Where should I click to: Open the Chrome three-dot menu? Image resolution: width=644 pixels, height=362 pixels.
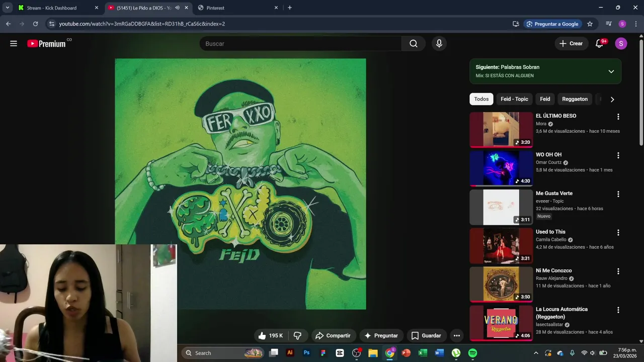(635, 24)
